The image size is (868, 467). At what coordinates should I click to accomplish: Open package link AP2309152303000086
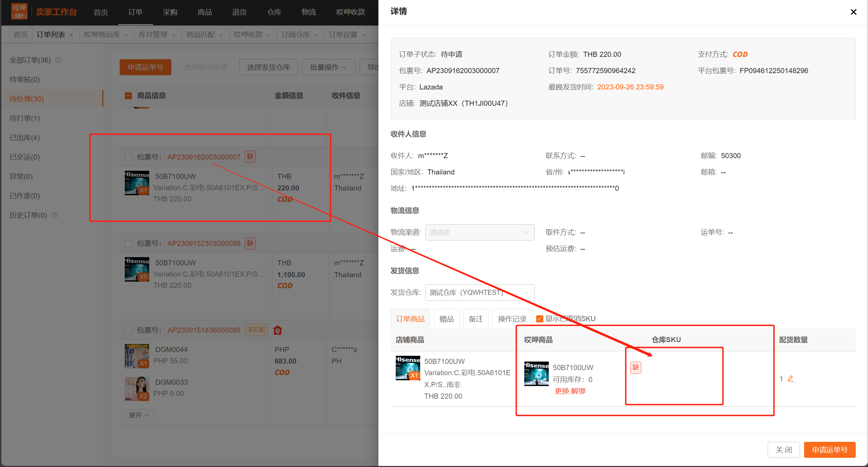(x=204, y=244)
